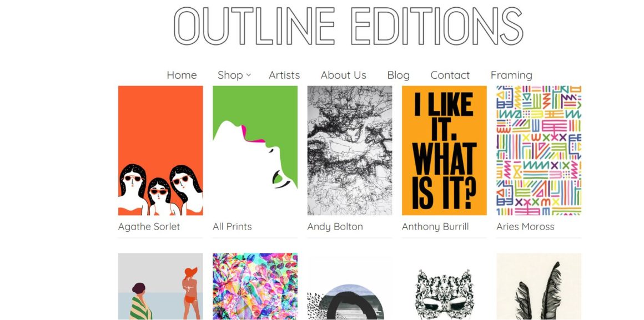Open the Home menu item
Screen dimensions: 644x320
(182, 75)
